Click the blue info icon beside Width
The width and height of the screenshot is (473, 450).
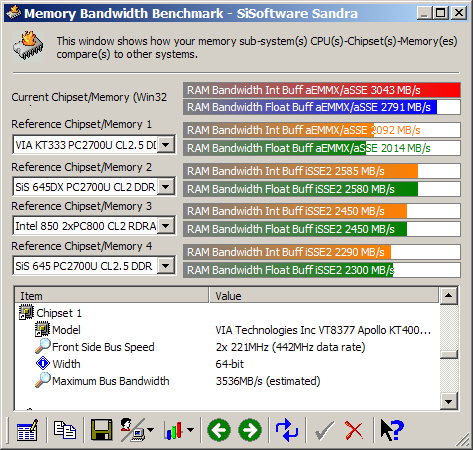(43, 363)
